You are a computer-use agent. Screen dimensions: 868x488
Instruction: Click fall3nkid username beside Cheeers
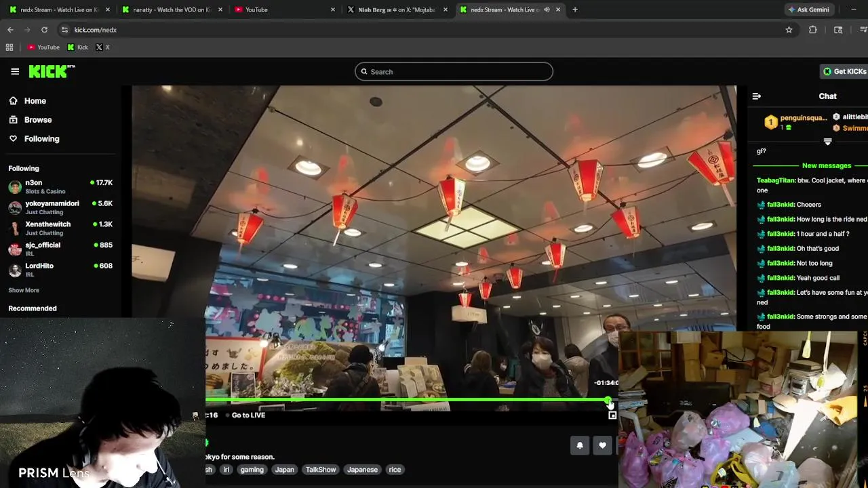[x=780, y=205]
